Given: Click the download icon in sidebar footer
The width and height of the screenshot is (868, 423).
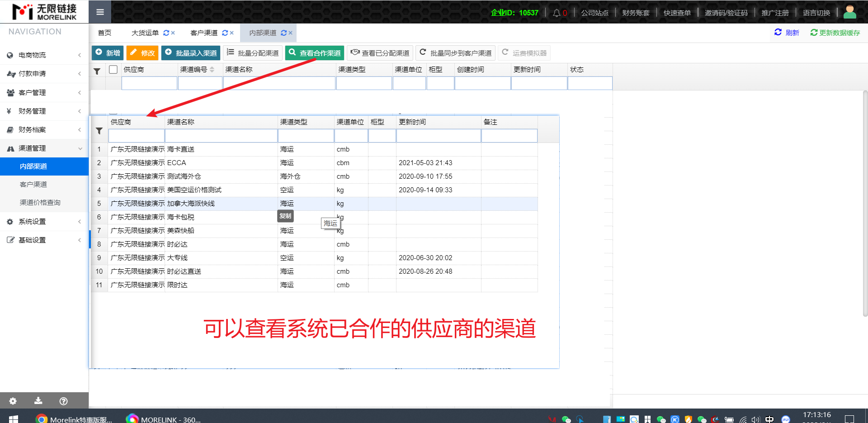Looking at the screenshot, I should (x=38, y=401).
